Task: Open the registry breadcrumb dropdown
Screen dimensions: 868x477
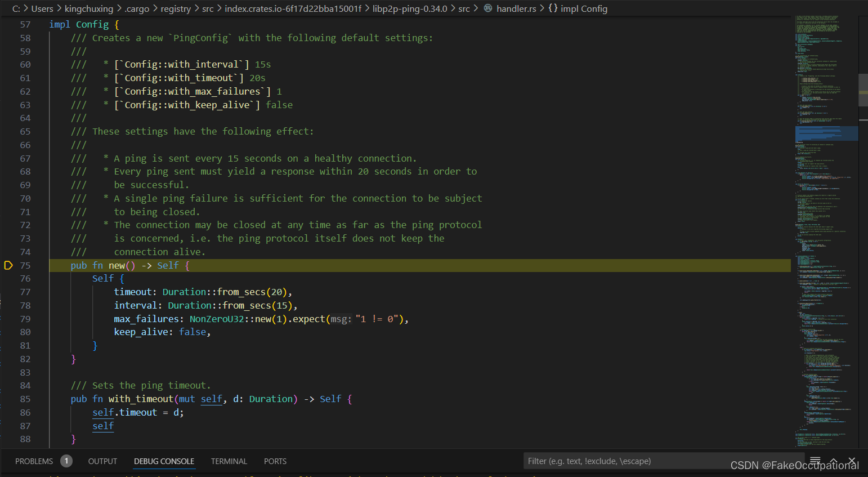Action: click(x=176, y=8)
